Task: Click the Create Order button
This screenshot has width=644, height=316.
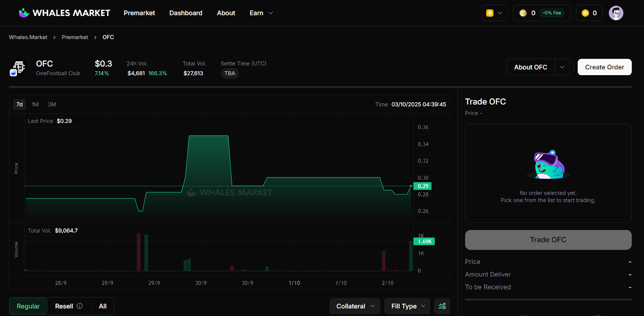Action: [x=604, y=67]
